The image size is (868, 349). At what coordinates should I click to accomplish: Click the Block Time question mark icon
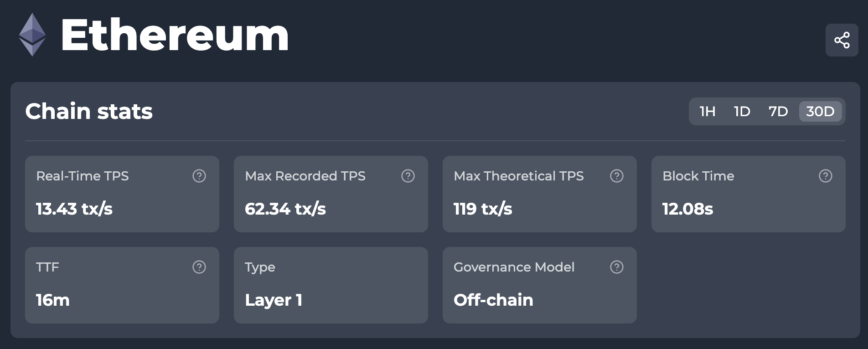coord(826,176)
